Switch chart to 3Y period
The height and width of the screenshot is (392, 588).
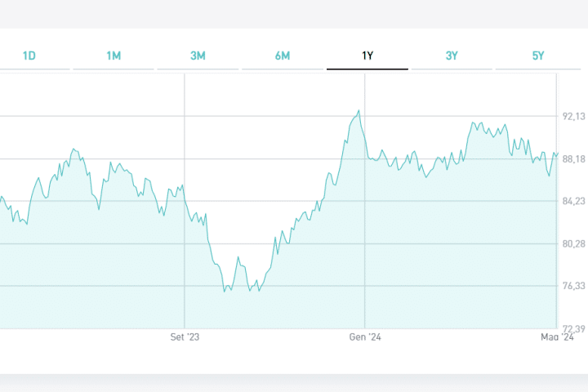coord(452,56)
